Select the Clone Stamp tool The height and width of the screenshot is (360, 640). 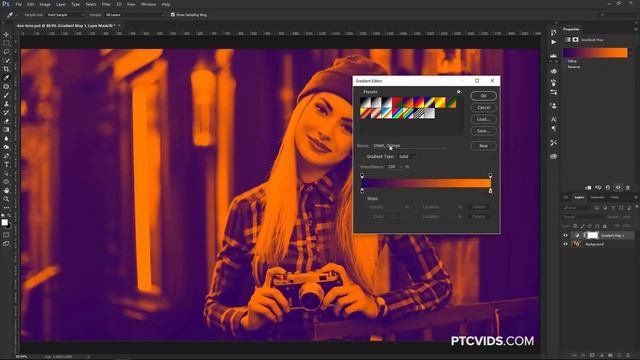click(x=6, y=104)
